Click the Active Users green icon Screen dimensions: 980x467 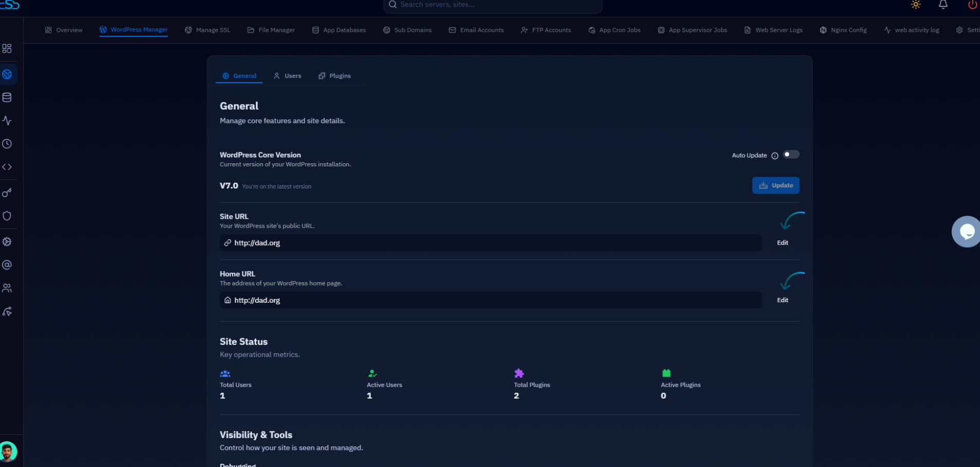point(372,373)
